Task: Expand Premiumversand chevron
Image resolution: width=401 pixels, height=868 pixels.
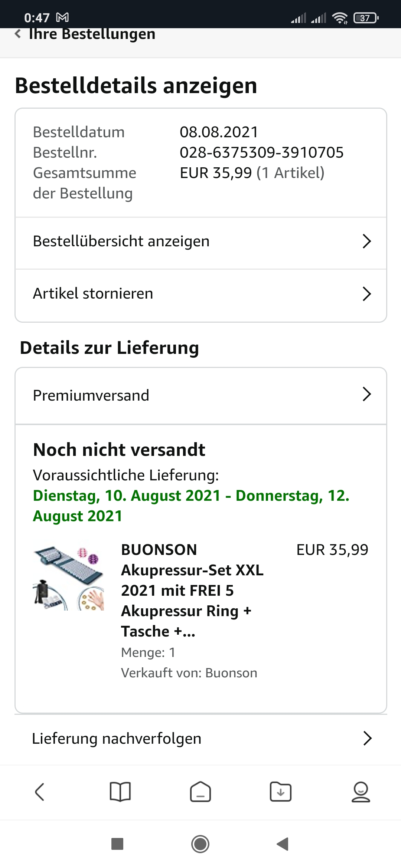Action: 367,394
